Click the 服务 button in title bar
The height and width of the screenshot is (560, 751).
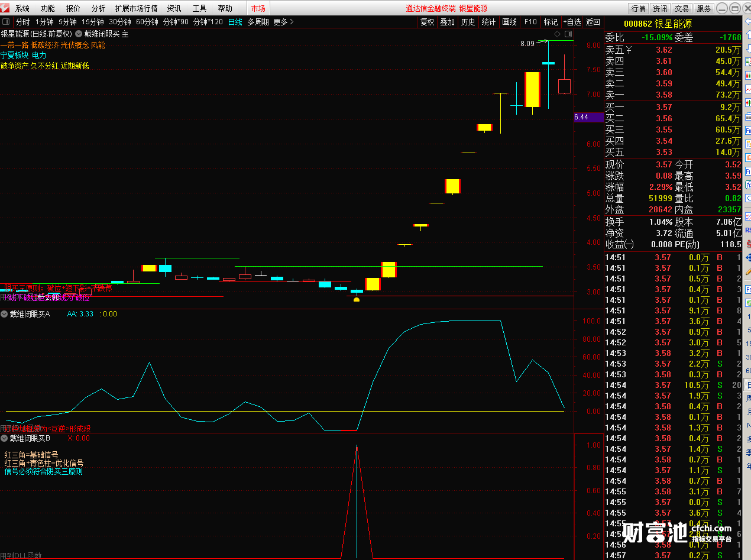704,8
